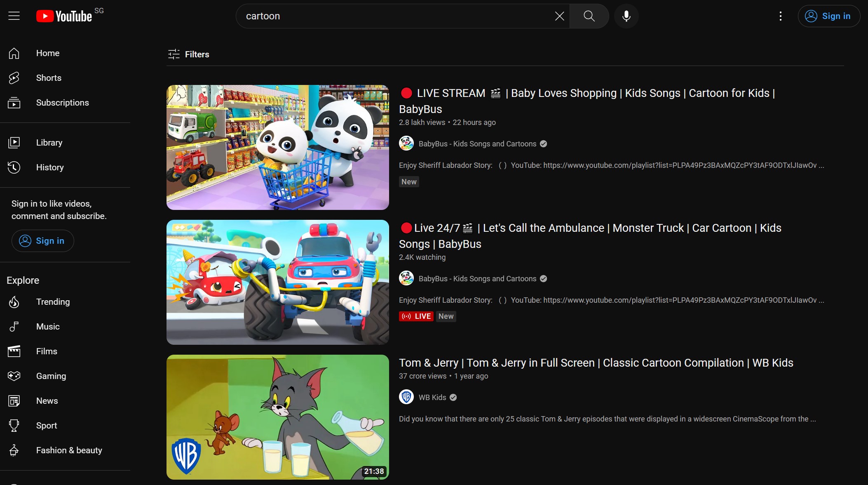Screen dimensions: 868x485
Task: Open the hamburger guide menu
Action: [x=14, y=16]
